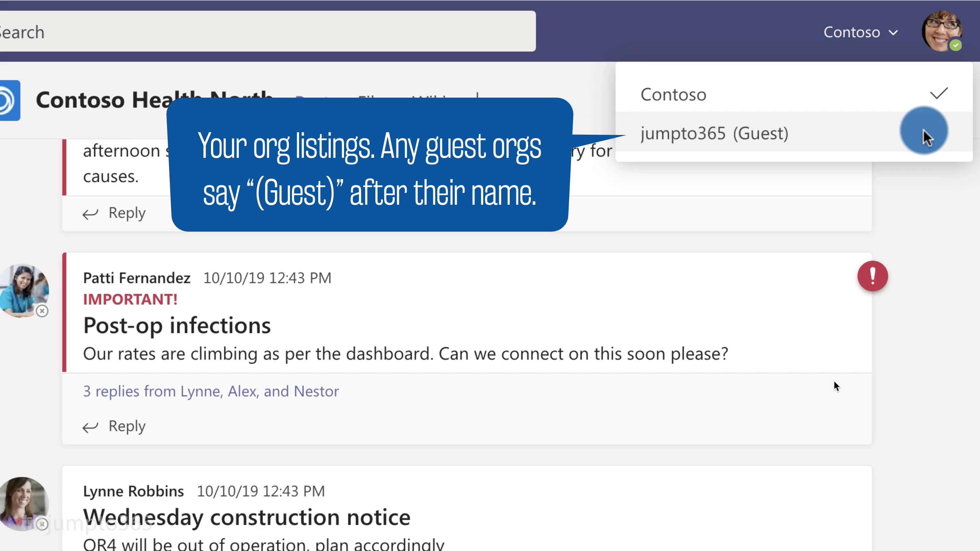The width and height of the screenshot is (980, 551).
Task: Open Lynne Robbins' profile picture
Action: pyautogui.click(x=23, y=503)
